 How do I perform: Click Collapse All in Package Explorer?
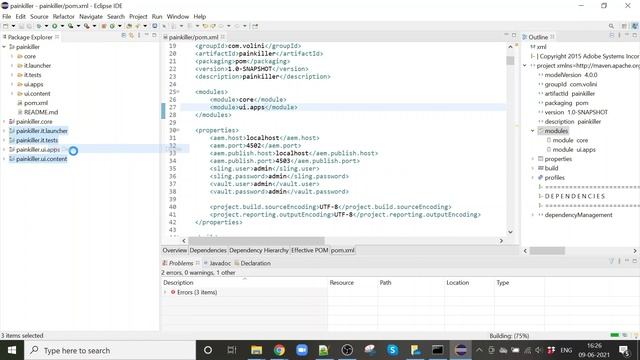124,36
